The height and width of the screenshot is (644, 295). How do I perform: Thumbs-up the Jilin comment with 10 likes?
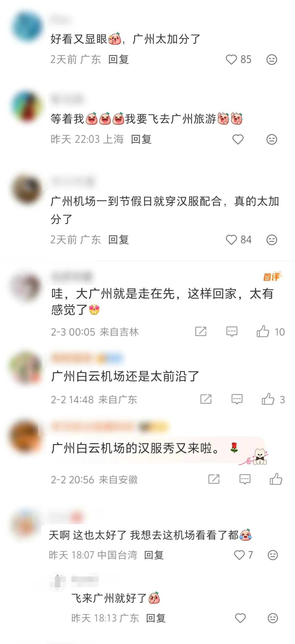click(x=263, y=331)
